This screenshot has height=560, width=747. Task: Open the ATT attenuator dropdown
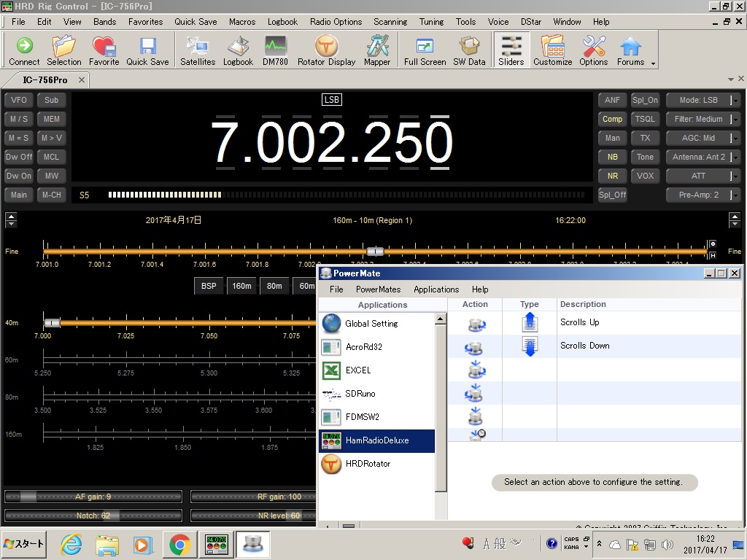703,176
